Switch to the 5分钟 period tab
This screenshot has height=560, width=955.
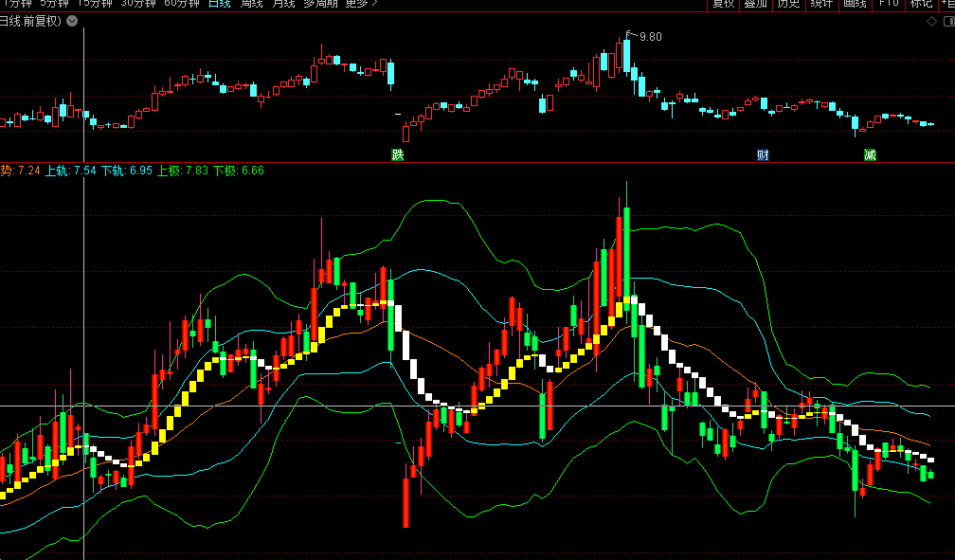click(x=55, y=3)
